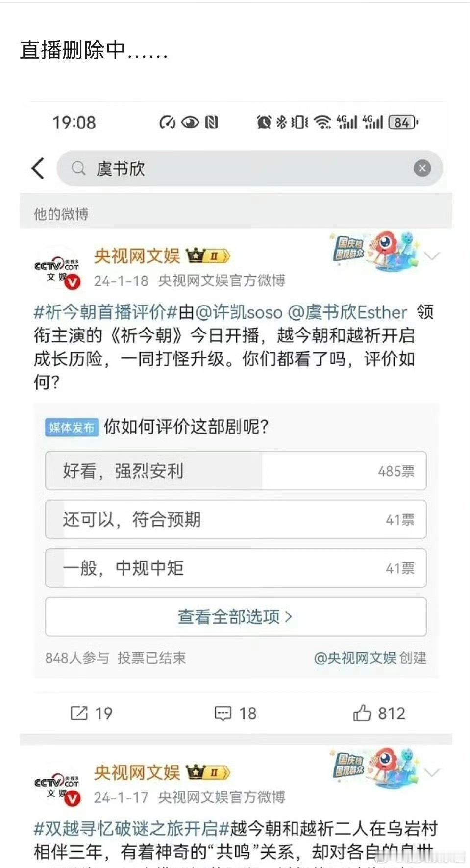470x868 pixels.
Task: Open hashtag #祈今朝首播评价#
Action: tap(105, 312)
